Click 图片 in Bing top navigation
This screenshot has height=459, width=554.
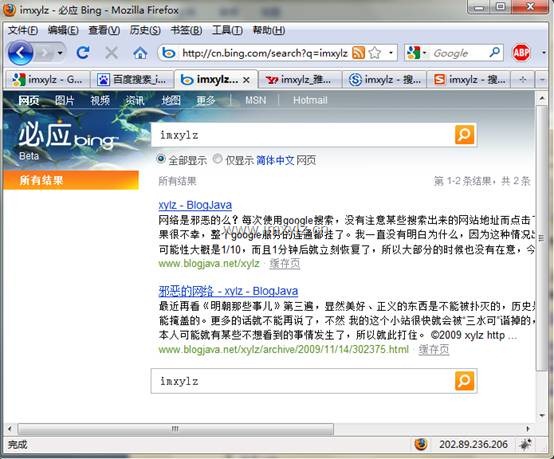click(65, 101)
